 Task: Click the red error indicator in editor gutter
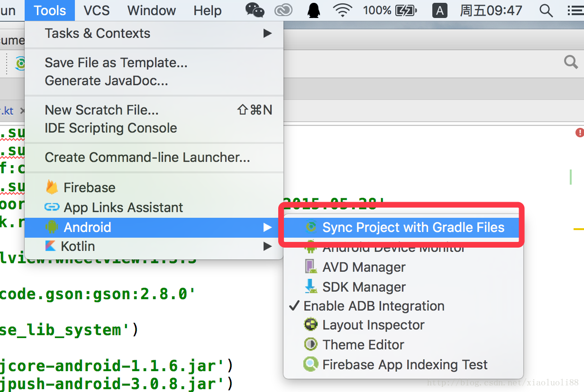(579, 133)
